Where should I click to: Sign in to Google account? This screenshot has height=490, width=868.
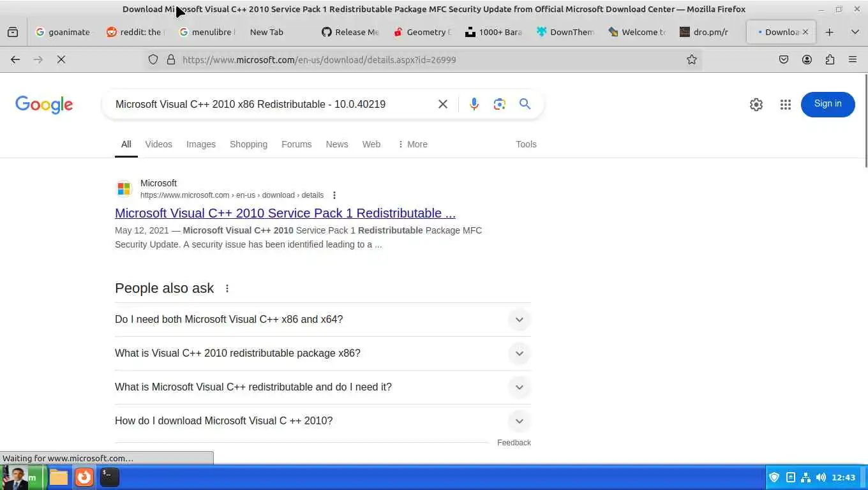click(828, 104)
